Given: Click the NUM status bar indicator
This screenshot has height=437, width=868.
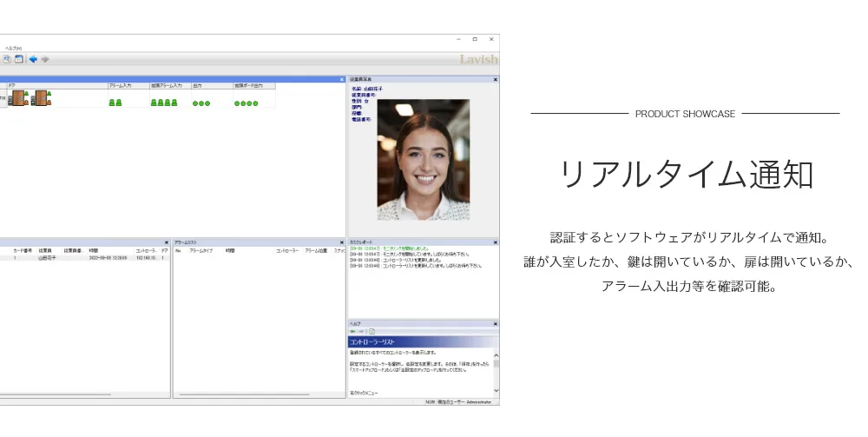Looking at the screenshot, I should (430, 402).
